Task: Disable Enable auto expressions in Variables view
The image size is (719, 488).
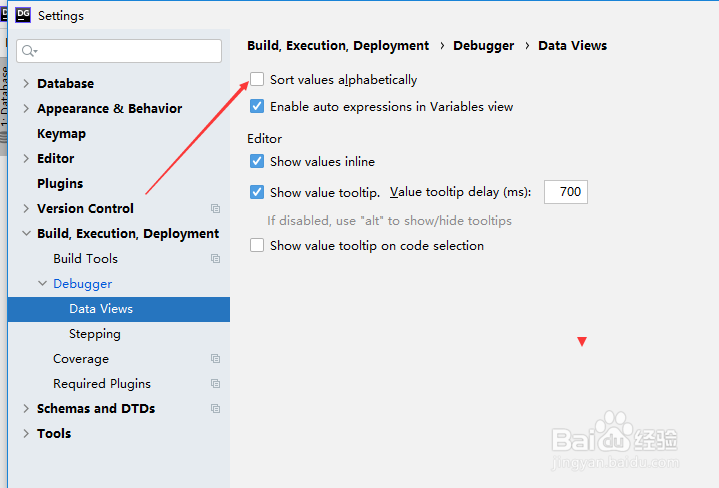Action: point(257,106)
